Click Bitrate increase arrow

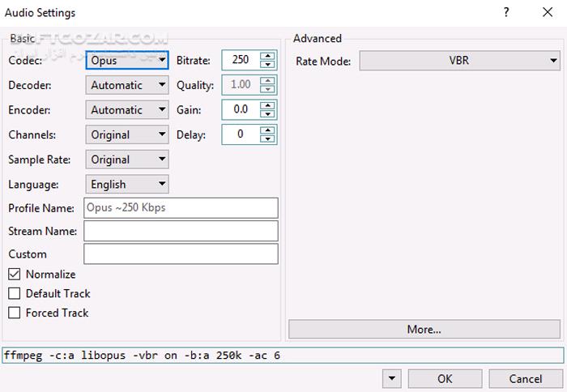[268, 56]
